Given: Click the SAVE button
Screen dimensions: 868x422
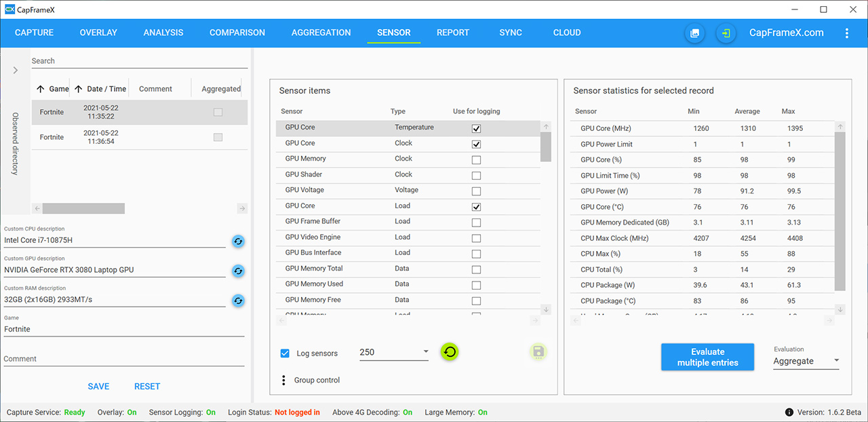Looking at the screenshot, I should 98,387.
